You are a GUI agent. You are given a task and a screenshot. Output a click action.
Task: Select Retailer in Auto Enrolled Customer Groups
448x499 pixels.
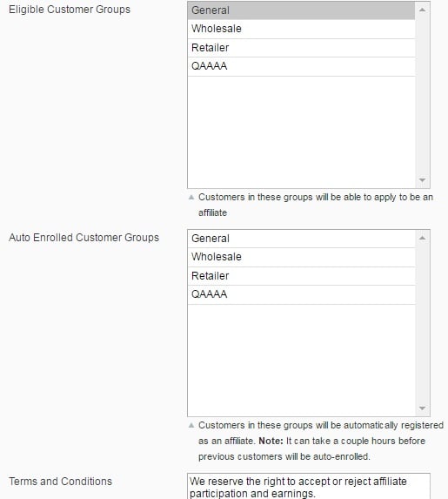pyautogui.click(x=301, y=276)
